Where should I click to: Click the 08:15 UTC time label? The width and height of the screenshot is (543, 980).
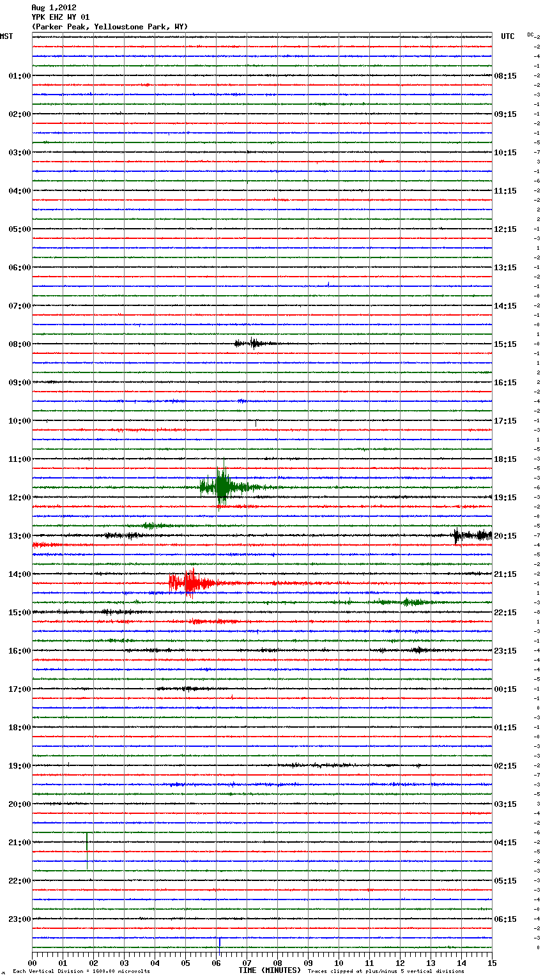[505, 76]
